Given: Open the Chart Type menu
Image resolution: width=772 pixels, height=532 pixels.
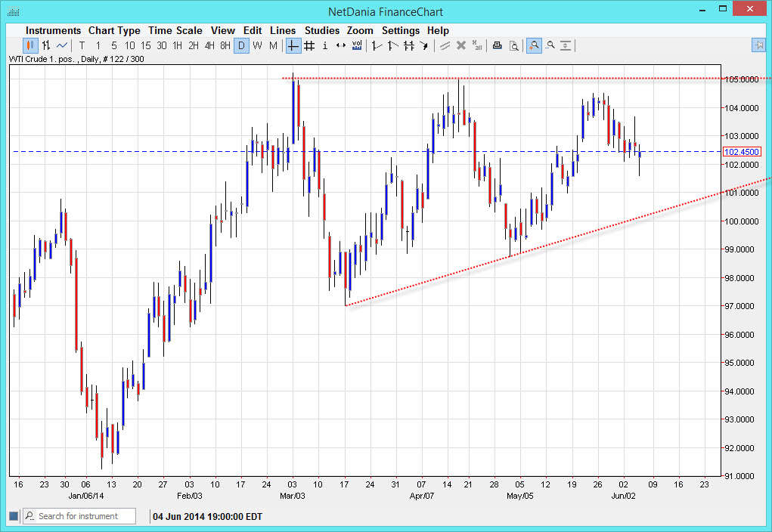Looking at the screenshot, I should click(114, 30).
